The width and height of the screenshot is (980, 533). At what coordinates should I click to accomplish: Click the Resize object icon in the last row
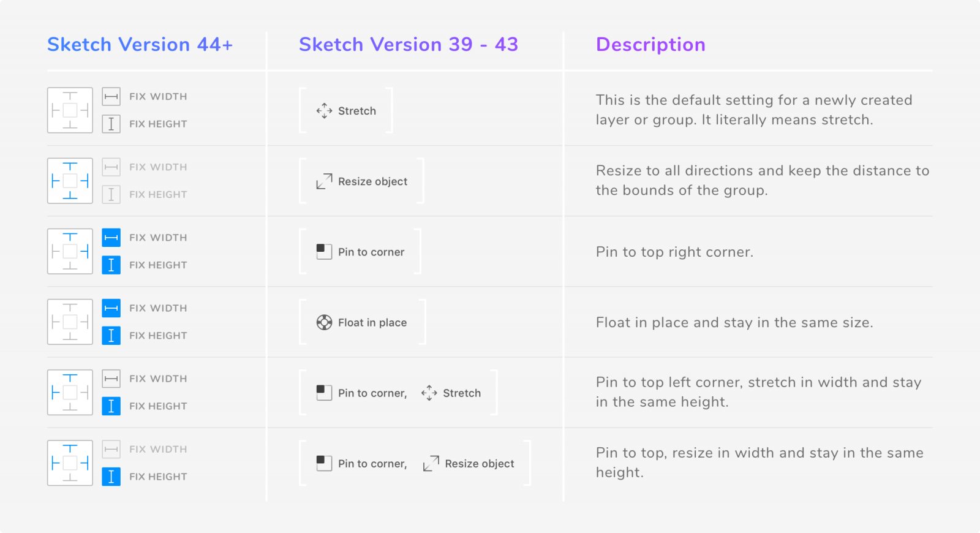(431, 464)
